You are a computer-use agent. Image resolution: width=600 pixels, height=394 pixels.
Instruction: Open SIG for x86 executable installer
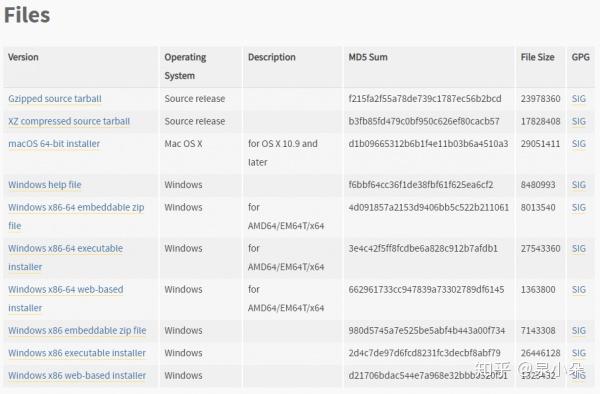point(579,353)
